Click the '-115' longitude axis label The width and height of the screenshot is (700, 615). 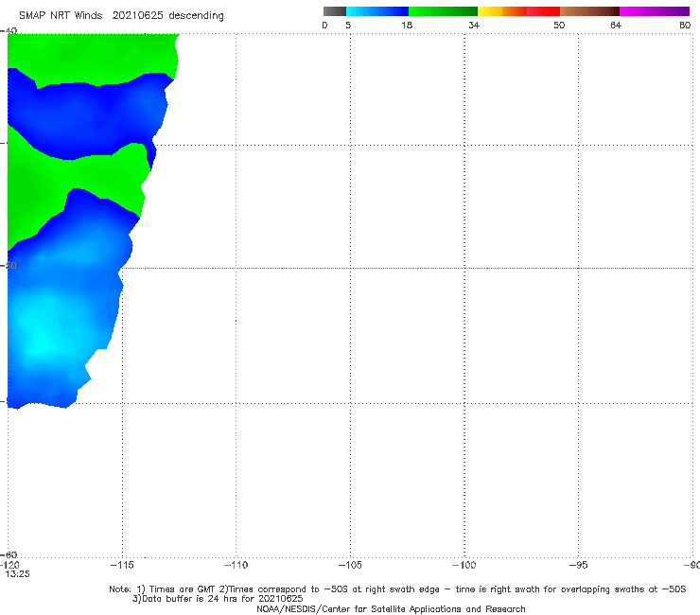coord(122,565)
